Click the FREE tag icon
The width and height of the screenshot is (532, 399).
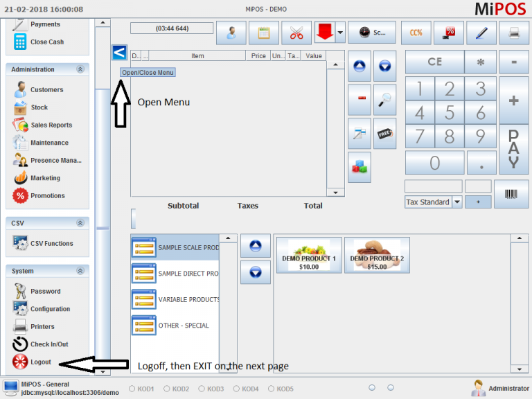click(384, 133)
